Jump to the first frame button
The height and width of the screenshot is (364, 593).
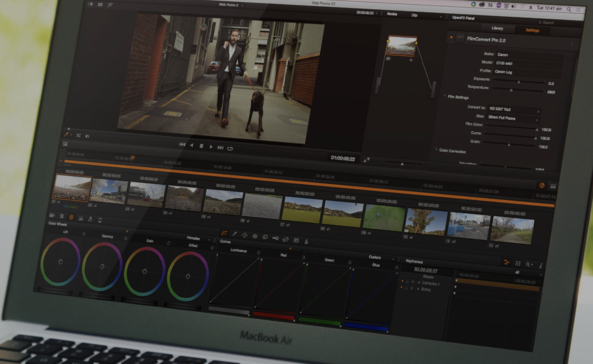point(182,144)
